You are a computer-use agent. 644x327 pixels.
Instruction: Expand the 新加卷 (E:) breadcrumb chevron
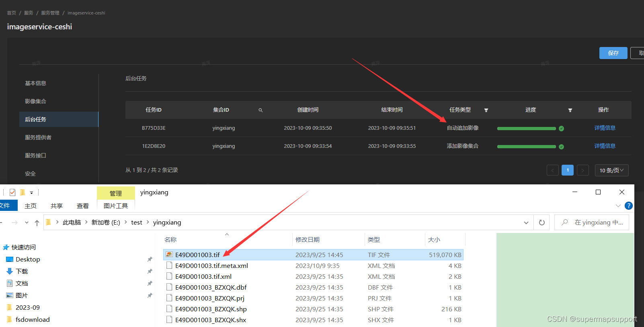[x=125, y=222]
